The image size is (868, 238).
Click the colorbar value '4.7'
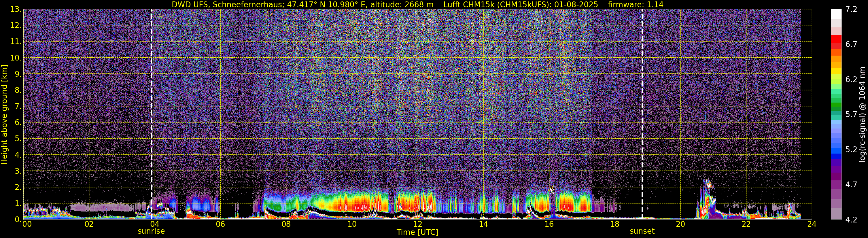tap(851, 185)
